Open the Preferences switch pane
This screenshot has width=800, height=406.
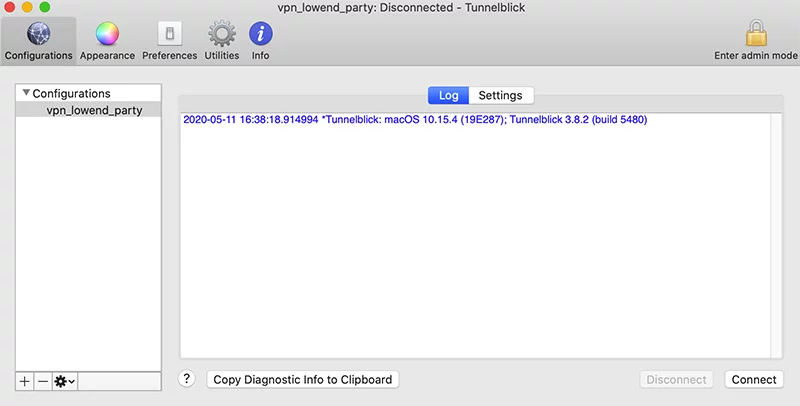[x=169, y=41]
